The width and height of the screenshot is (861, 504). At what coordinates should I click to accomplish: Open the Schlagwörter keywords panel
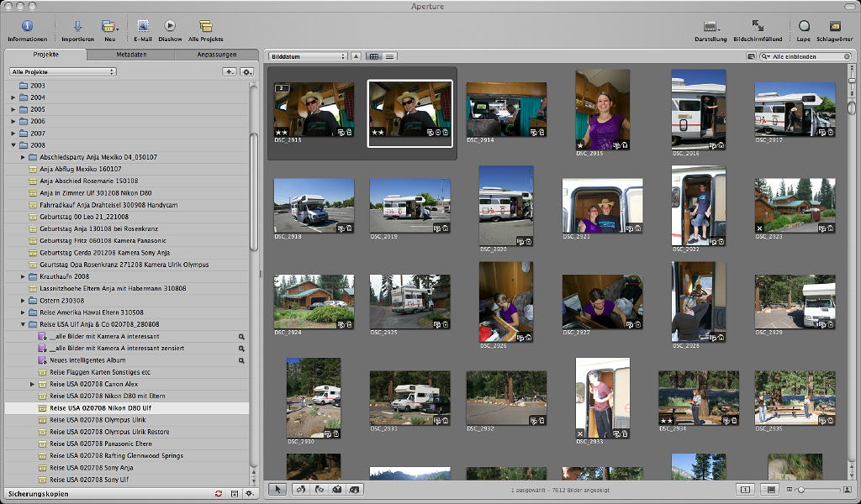click(x=835, y=26)
